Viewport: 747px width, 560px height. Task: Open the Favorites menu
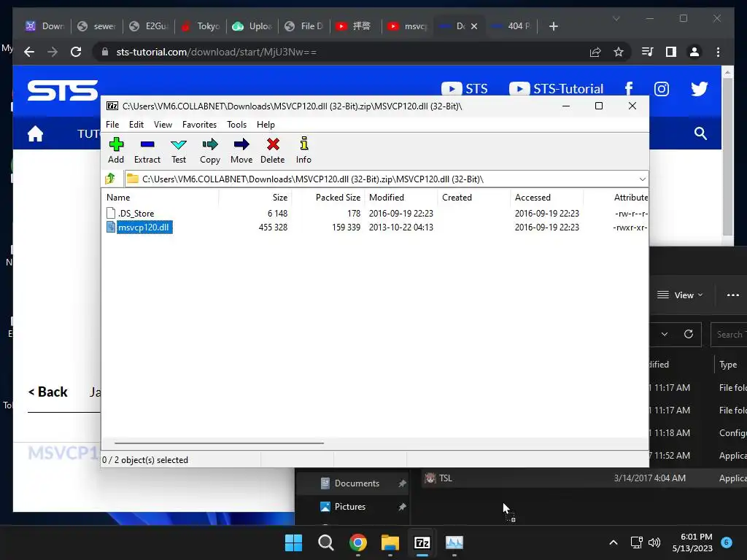tap(199, 124)
